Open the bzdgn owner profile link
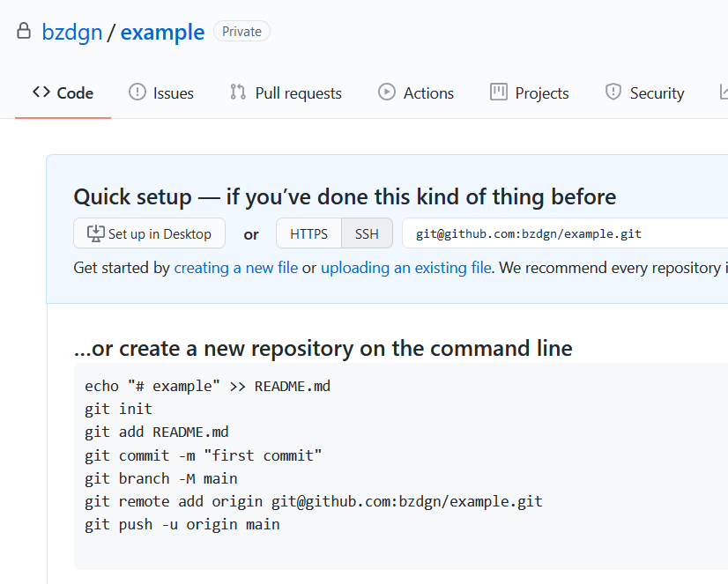 click(72, 32)
